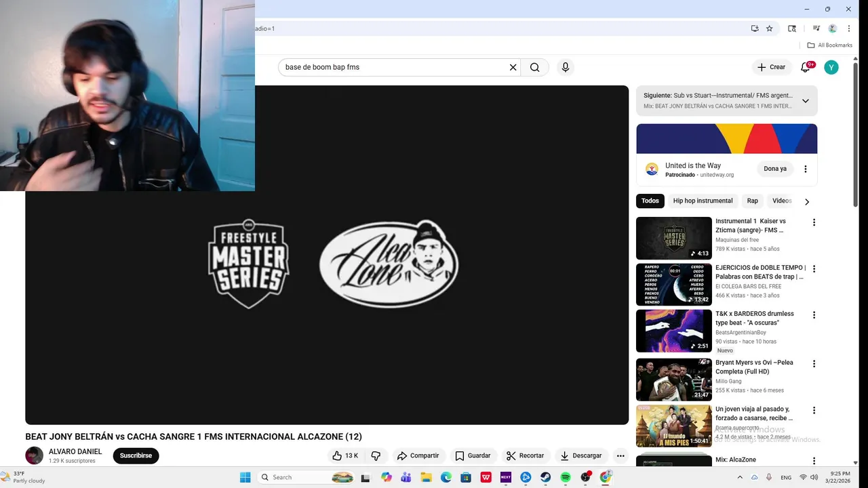Open the Recortar clip tool

click(x=526, y=455)
